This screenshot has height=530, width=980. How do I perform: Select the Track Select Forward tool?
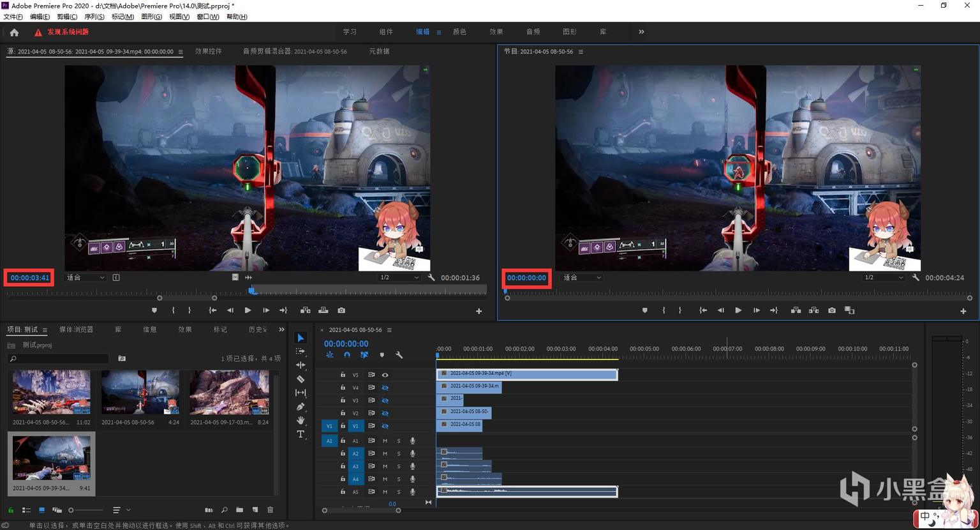point(301,351)
